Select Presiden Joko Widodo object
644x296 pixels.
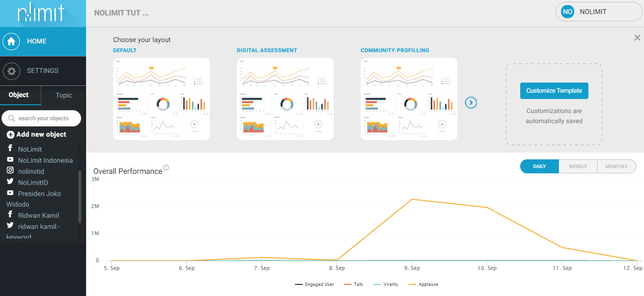coord(34,199)
